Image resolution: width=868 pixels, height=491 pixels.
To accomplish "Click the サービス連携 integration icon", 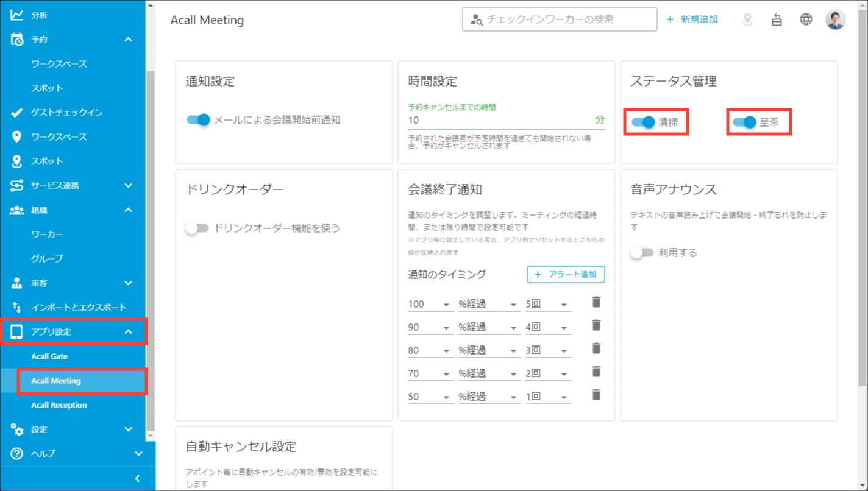I will tap(16, 186).
